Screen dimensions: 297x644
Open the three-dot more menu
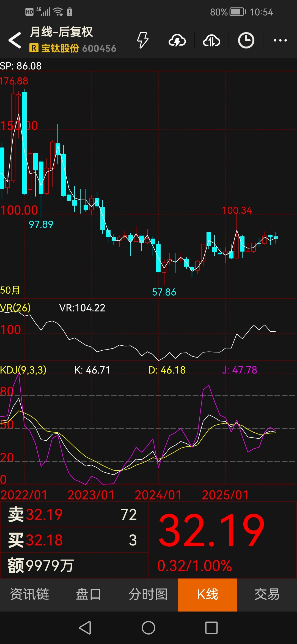[x=280, y=40]
